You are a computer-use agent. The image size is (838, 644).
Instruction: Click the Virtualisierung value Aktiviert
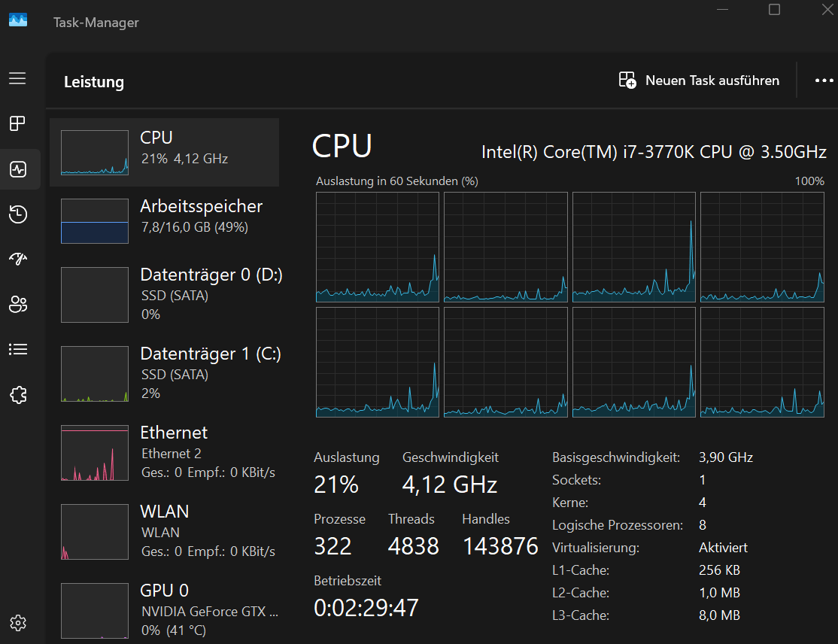pyautogui.click(x=723, y=548)
